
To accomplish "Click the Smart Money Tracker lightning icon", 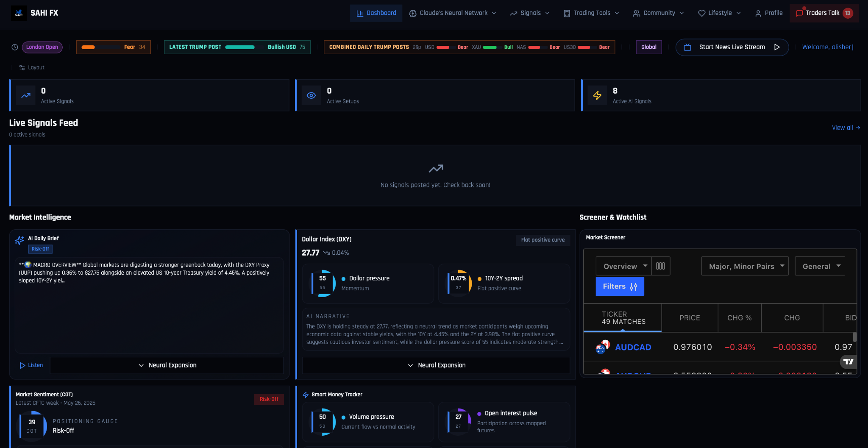I will (x=306, y=395).
